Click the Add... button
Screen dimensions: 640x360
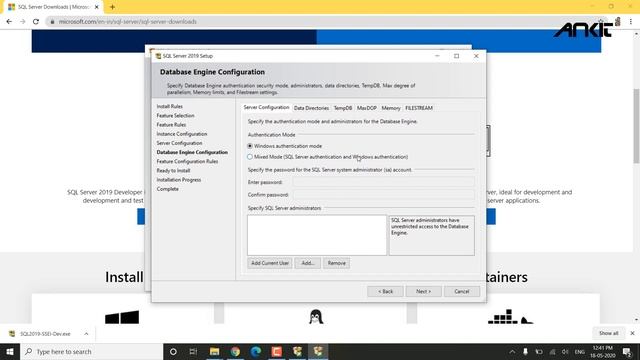click(308, 263)
